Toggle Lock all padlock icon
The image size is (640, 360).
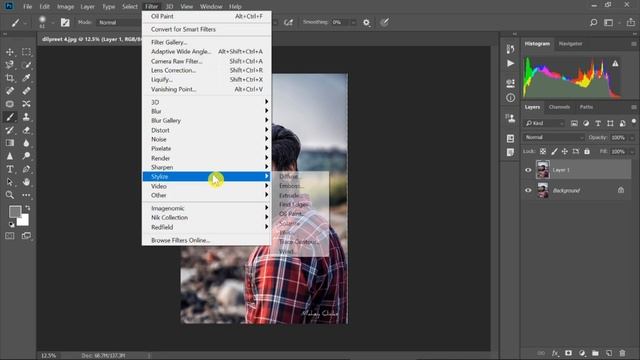[587, 151]
